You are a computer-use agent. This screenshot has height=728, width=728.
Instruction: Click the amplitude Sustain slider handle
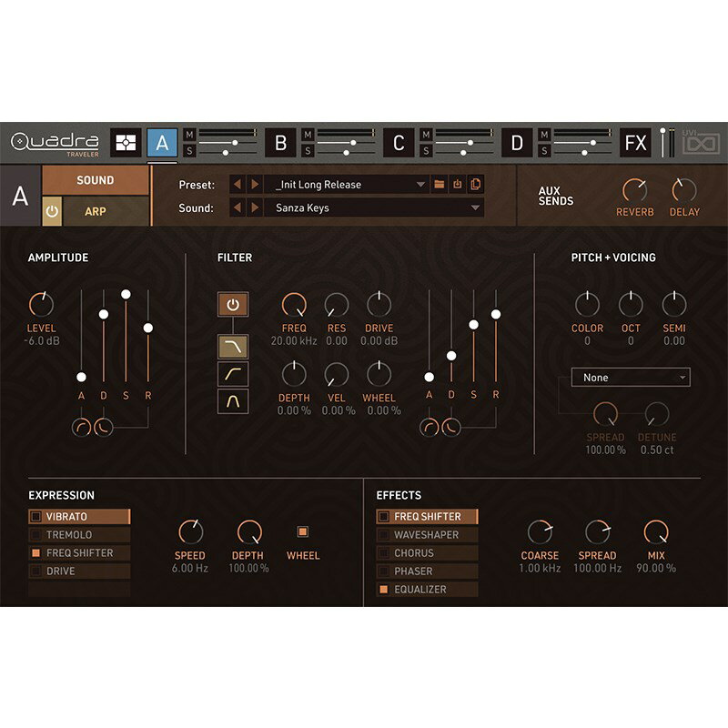pyautogui.click(x=126, y=294)
